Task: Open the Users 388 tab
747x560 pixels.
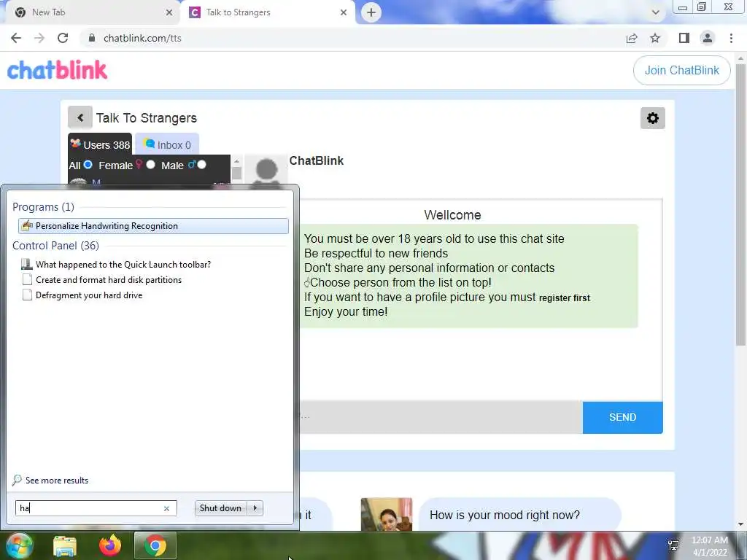Action: [100, 145]
